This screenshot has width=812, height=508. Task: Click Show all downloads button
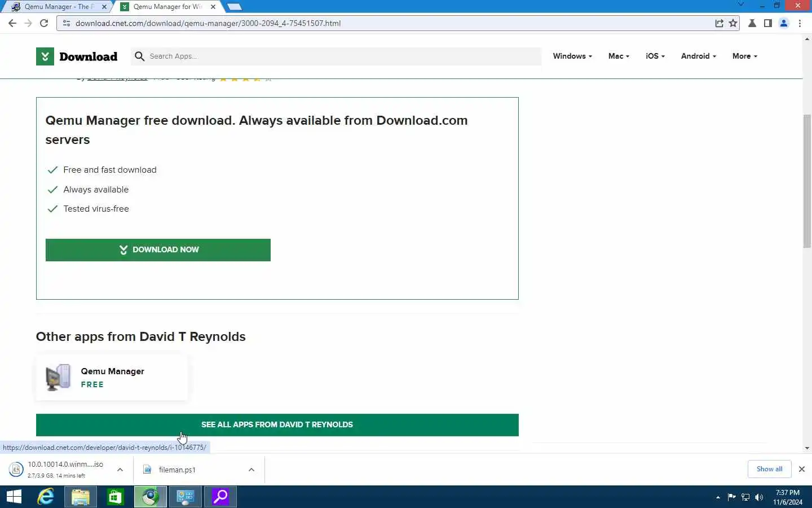[x=769, y=469]
